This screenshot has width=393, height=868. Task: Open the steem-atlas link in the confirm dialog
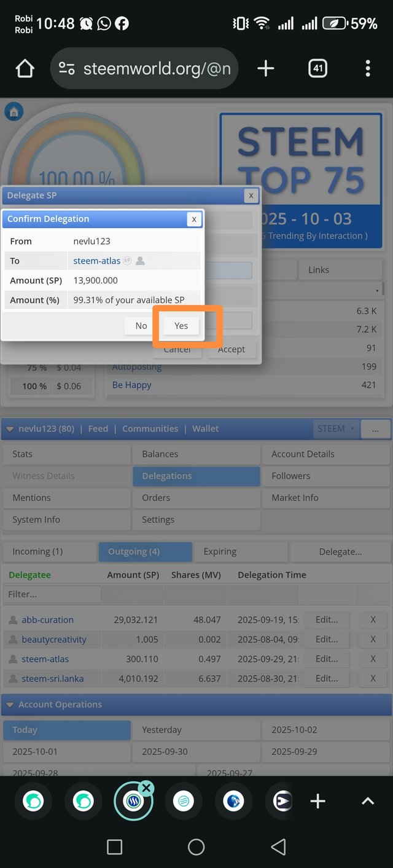tap(97, 261)
